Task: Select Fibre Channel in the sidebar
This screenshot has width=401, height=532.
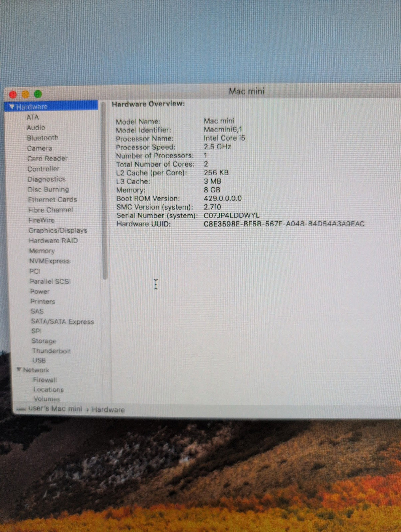Action: click(50, 210)
